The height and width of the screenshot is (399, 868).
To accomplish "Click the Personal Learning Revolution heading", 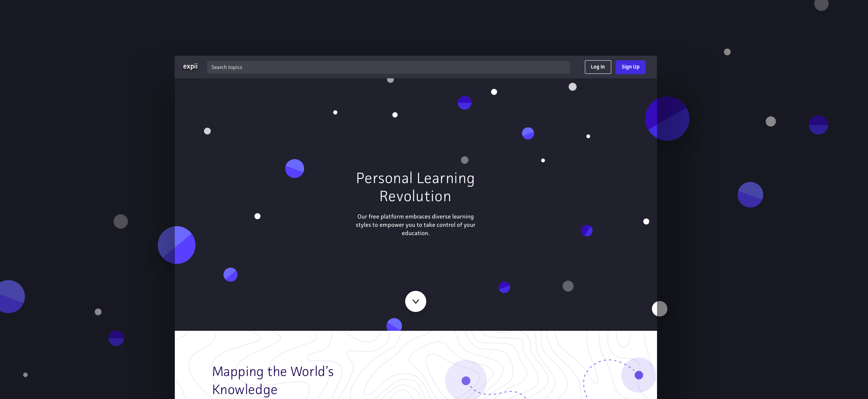I will (416, 187).
